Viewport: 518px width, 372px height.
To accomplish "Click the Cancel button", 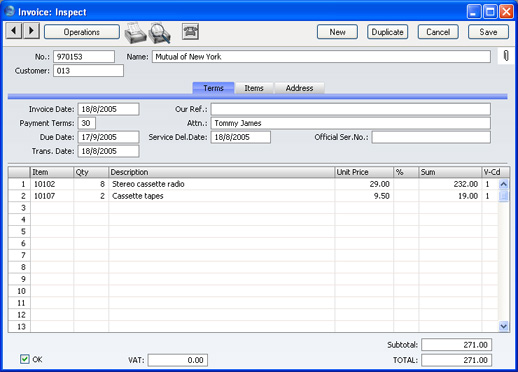I will (438, 32).
